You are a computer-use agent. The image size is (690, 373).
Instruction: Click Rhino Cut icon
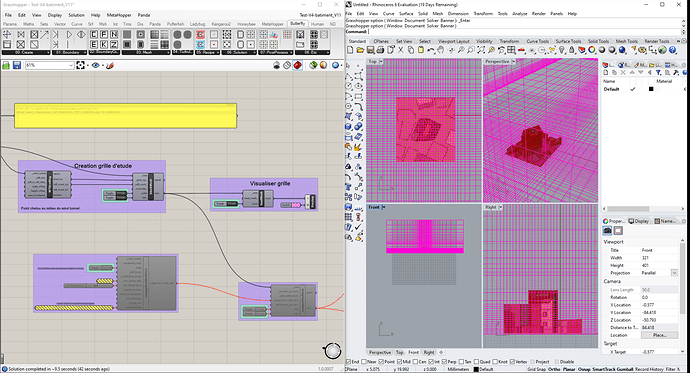400,50
